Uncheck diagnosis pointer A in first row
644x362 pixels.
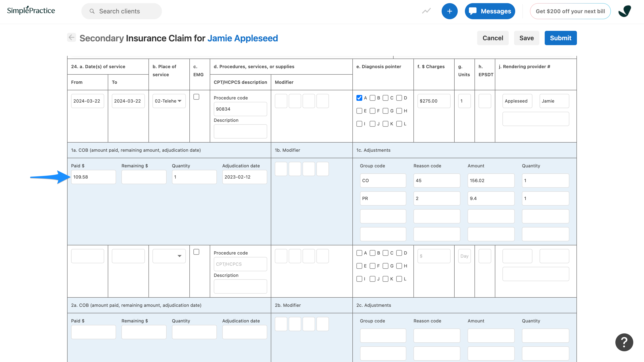tap(359, 98)
